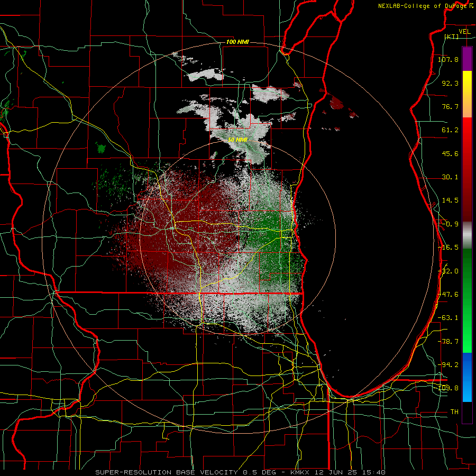This screenshot has width=476, height=476.
Task: Select the -78.7 scale label
Action: point(448,342)
